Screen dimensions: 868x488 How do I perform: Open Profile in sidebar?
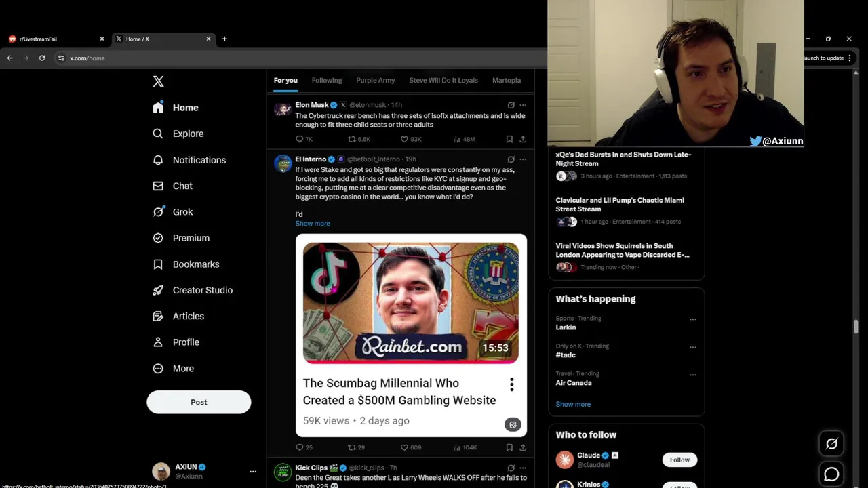coord(176,342)
